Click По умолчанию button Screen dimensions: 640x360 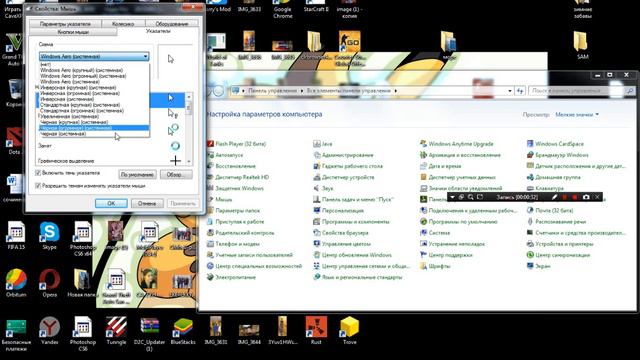(x=138, y=175)
